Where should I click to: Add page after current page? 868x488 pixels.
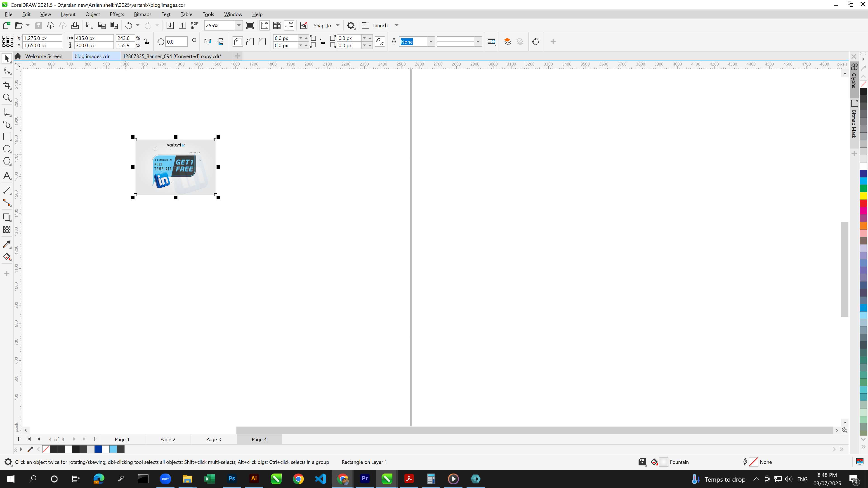95,439
